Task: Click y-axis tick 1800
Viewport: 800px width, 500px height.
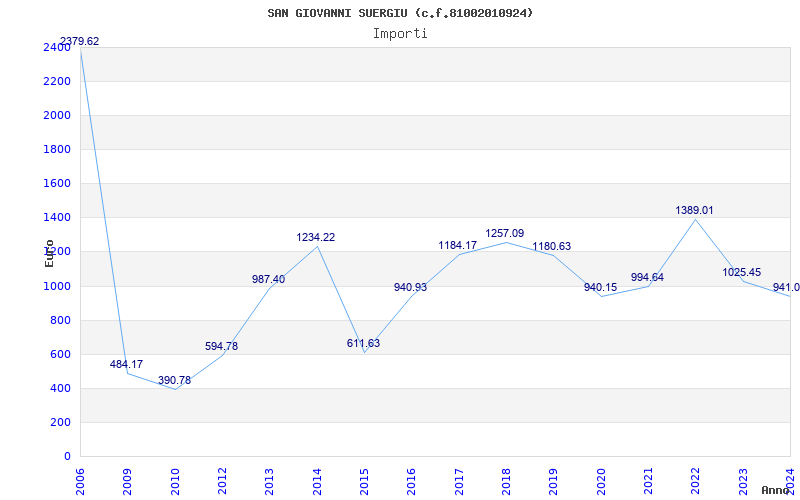Action: click(x=55, y=150)
